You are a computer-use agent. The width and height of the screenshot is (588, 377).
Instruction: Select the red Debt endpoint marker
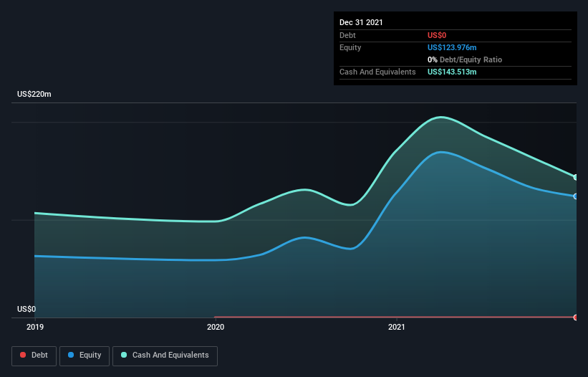[576, 318]
